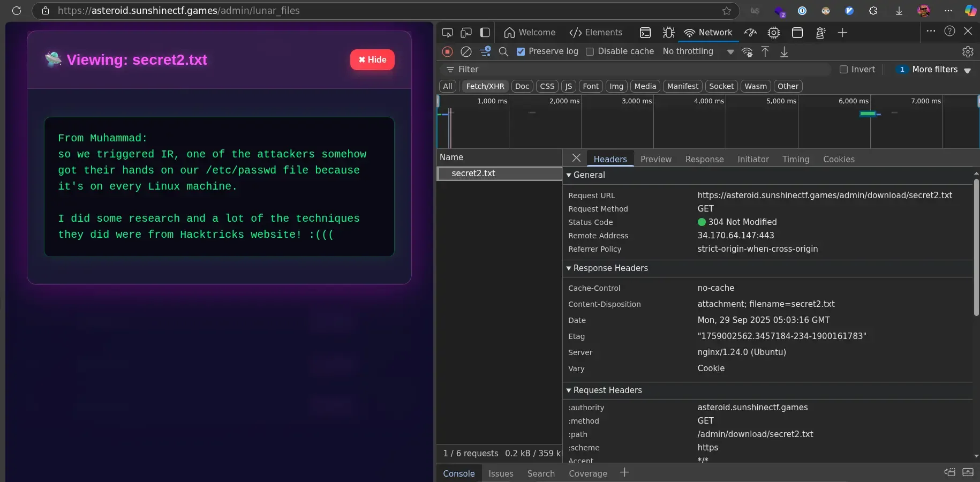This screenshot has height=482, width=980.
Task: Clear the network log
Action: tap(466, 51)
